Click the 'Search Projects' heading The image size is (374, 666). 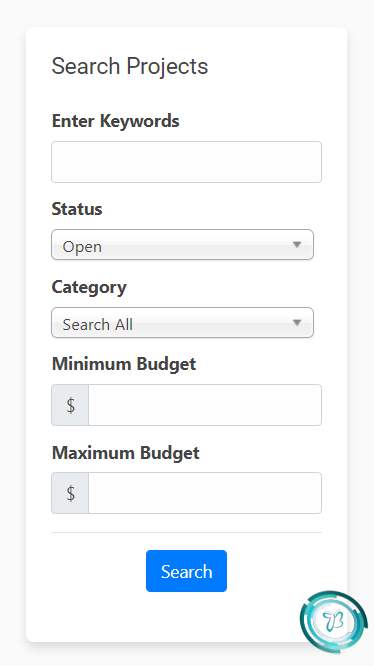pyautogui.click(x=130, y=66)
